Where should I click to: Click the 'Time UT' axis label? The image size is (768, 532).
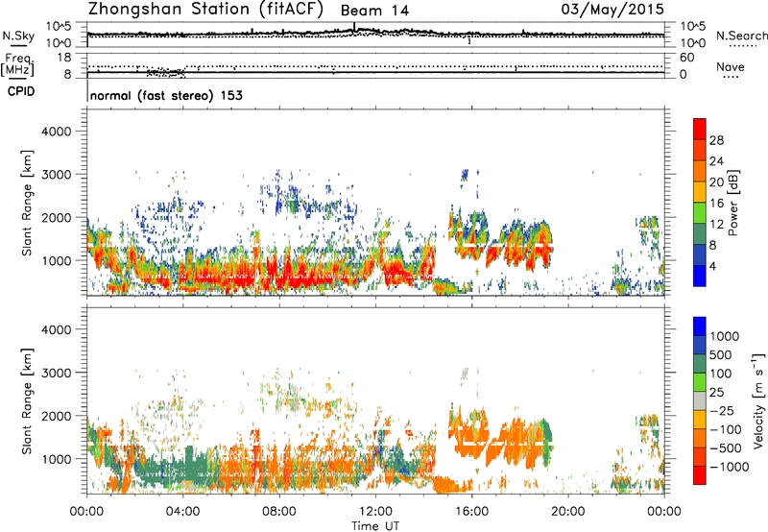pos(375,526)
